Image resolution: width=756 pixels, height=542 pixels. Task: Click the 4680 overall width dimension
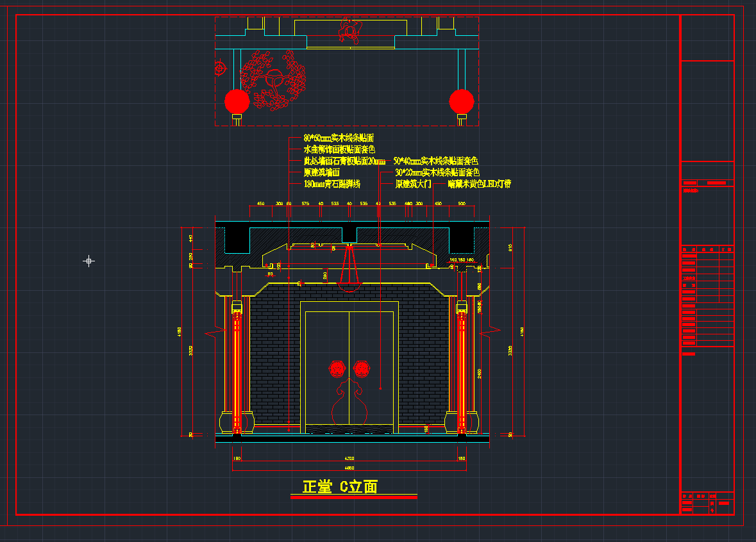[349, 468]
